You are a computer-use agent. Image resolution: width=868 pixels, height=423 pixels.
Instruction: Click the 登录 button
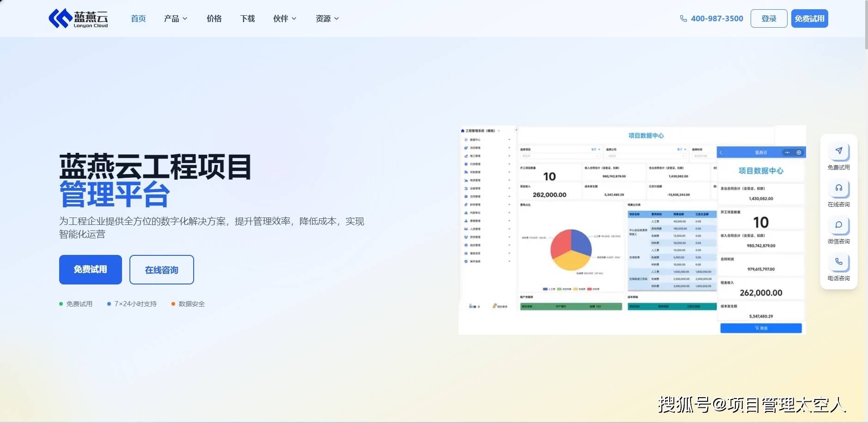(x=769, y=18)
